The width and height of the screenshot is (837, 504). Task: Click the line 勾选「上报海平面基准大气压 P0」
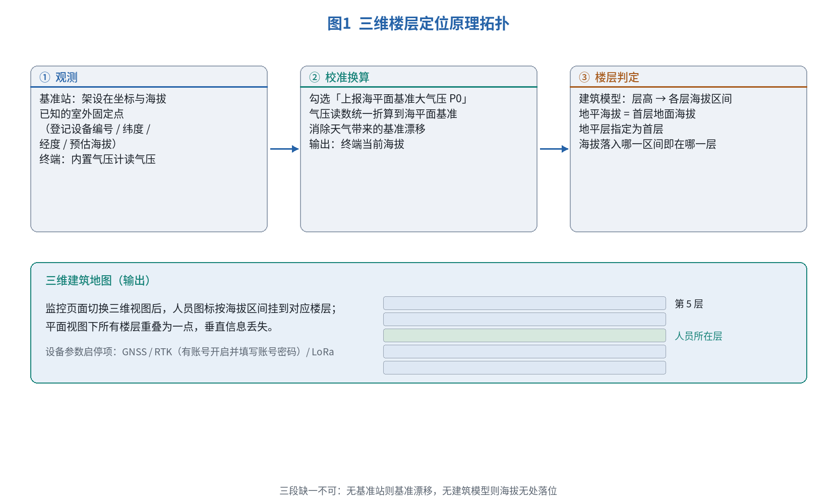tap(389, 99)
